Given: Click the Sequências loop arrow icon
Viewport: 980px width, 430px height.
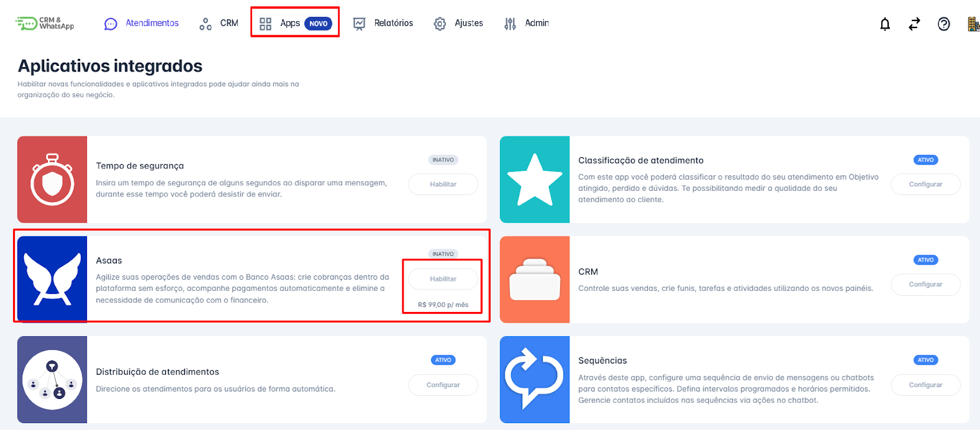Looking at the screenshot, I should [x=534, y=380].
